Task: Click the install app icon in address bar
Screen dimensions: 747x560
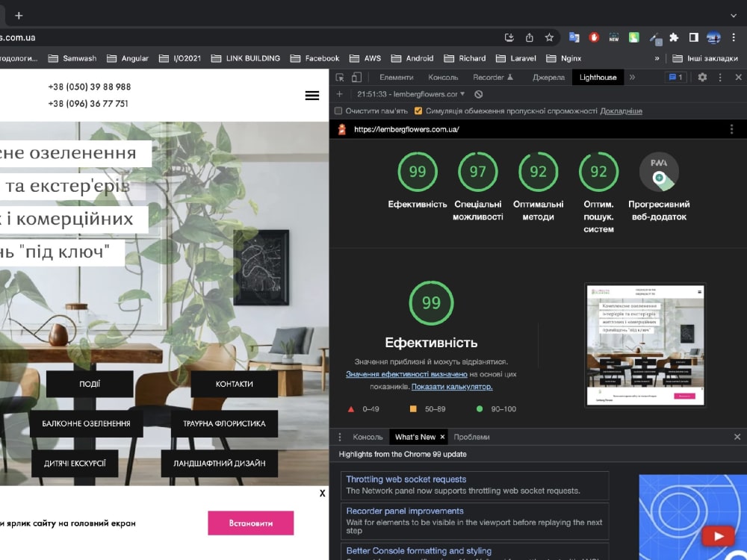Action: click(509, 37)
